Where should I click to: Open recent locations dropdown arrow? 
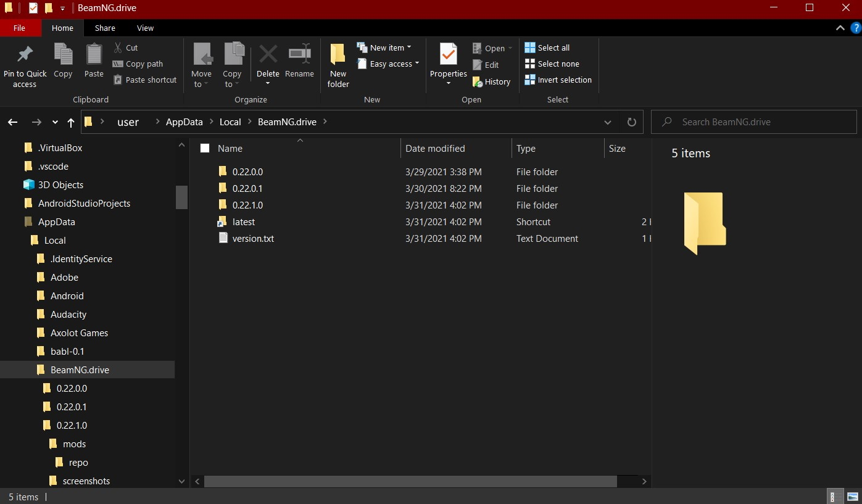tap(55, 122)
